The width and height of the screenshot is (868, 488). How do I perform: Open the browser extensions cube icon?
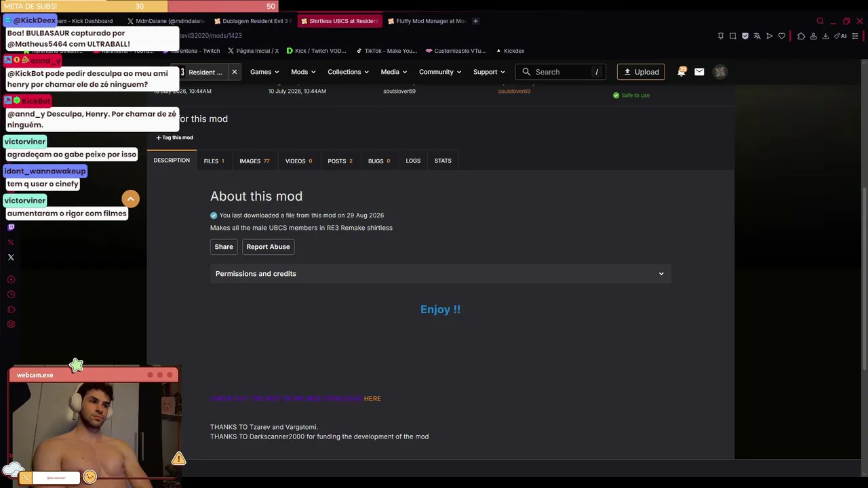[x=801, y=36]
